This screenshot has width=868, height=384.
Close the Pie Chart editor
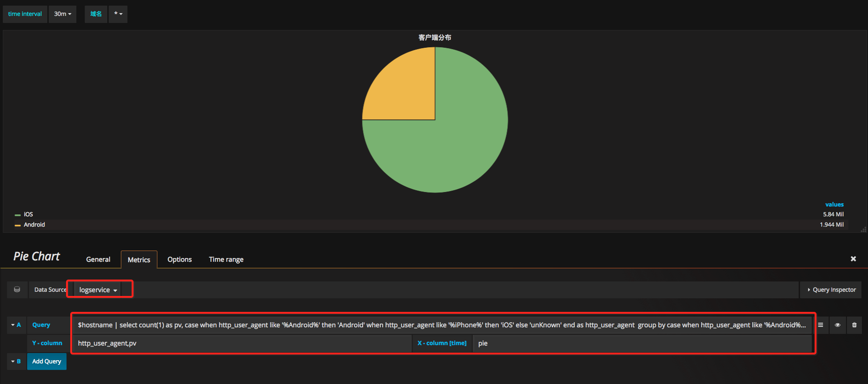coord(853,259)
